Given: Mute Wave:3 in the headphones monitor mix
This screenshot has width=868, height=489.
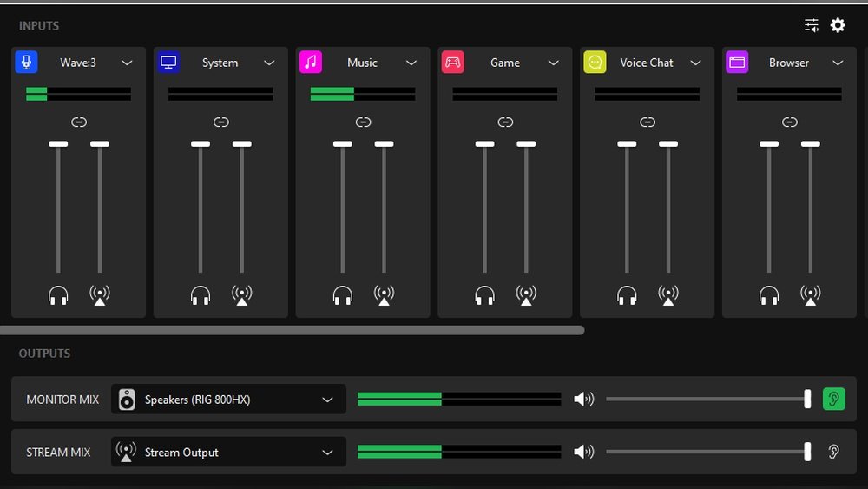Looking at the screenshot, I should (58, 295).
